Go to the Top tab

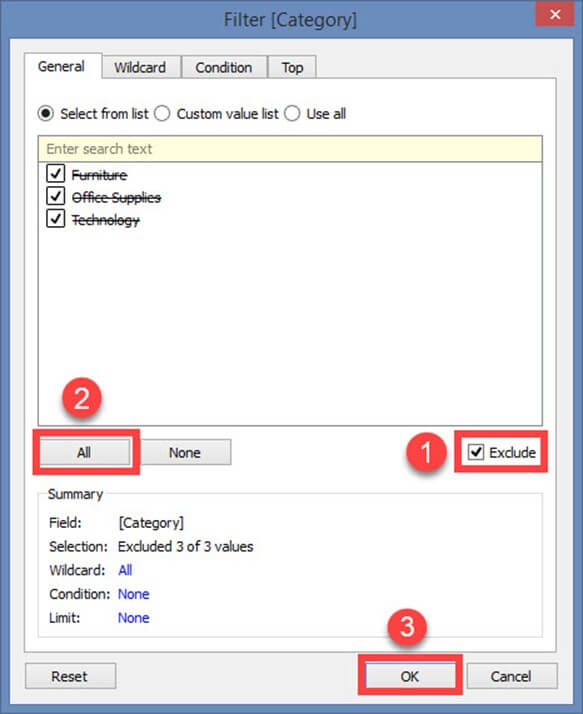tap(292, 67)
